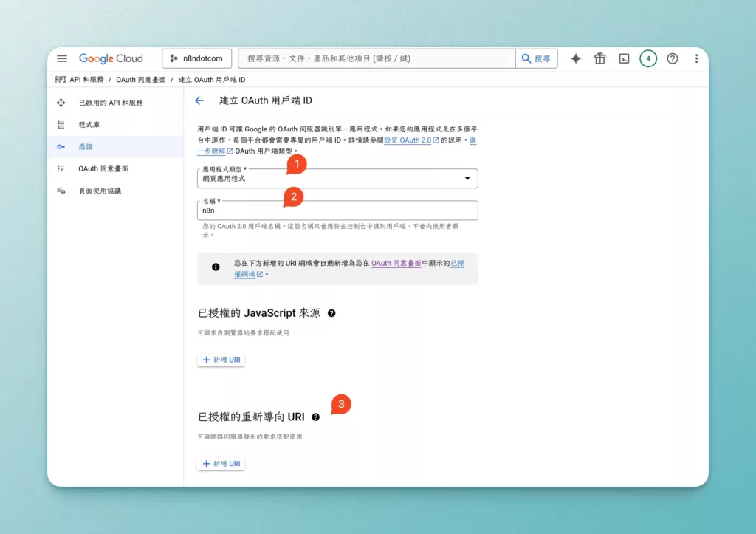Open the three-dot settings menu

pos(696,58)
